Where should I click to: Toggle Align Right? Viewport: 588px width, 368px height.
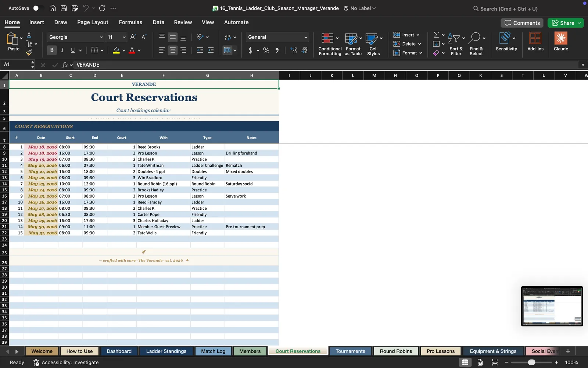(x=183, y=50)
